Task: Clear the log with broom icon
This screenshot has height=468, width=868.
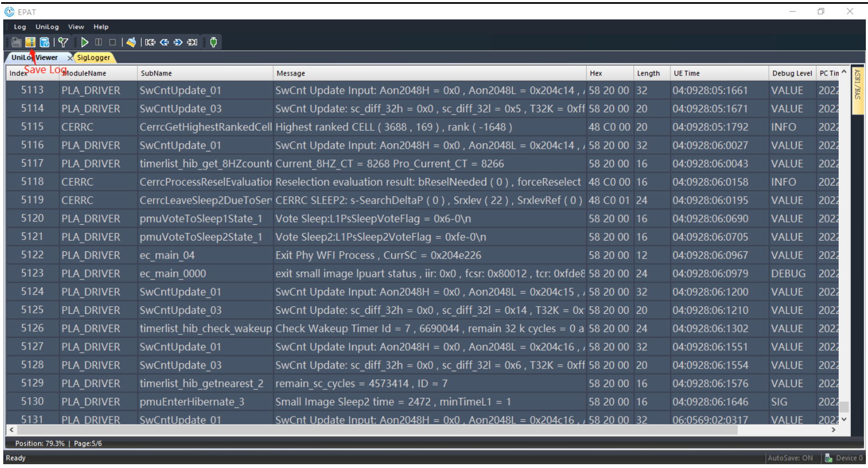Action: pos(131,42)
